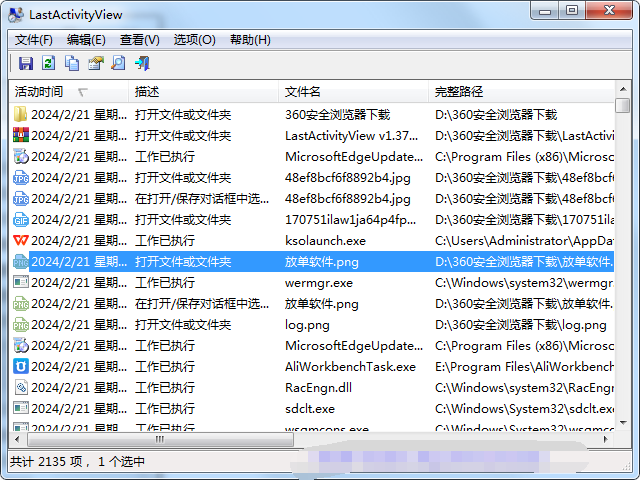
Task: Open the 文件(F) menu
Action: pyautogui.click(x=34, y=40)
